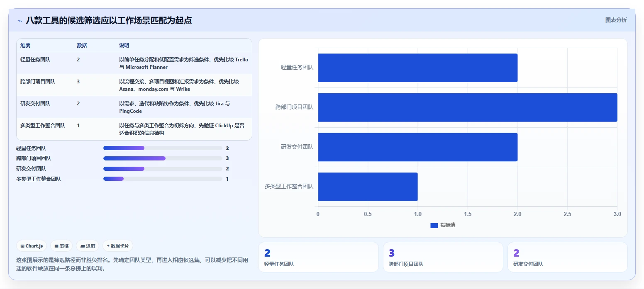Viewport: 644px width, 289px height.
Task: Click the 跨部门项目团队 data card showing 3
Action: [443, 257]
